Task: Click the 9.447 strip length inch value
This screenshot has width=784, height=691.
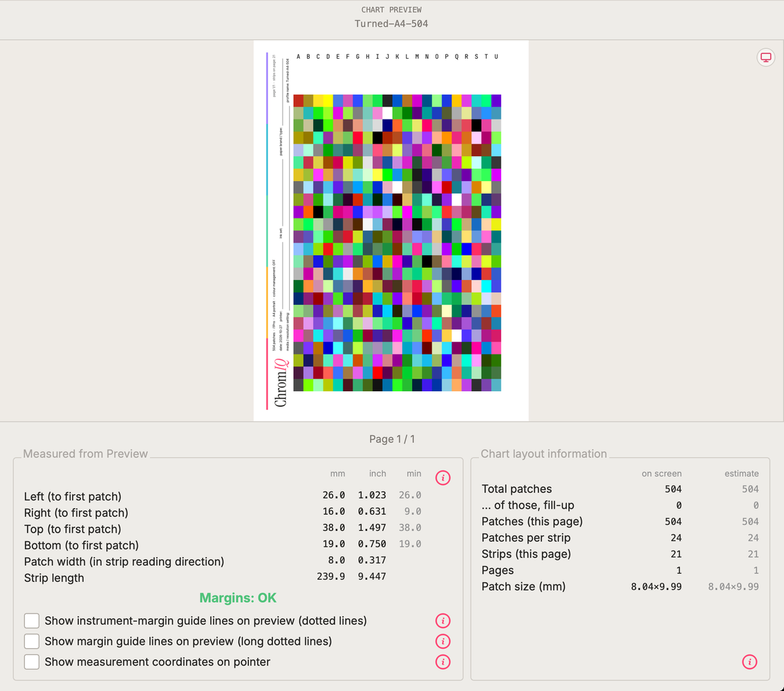Action: point(372,576)
